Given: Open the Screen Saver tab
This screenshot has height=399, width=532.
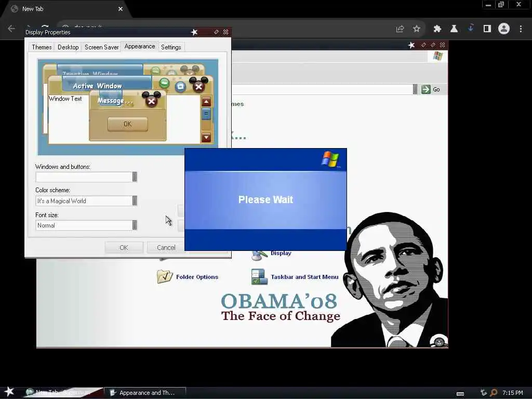Looking at the screenshot, I should [x=101, y=47].
